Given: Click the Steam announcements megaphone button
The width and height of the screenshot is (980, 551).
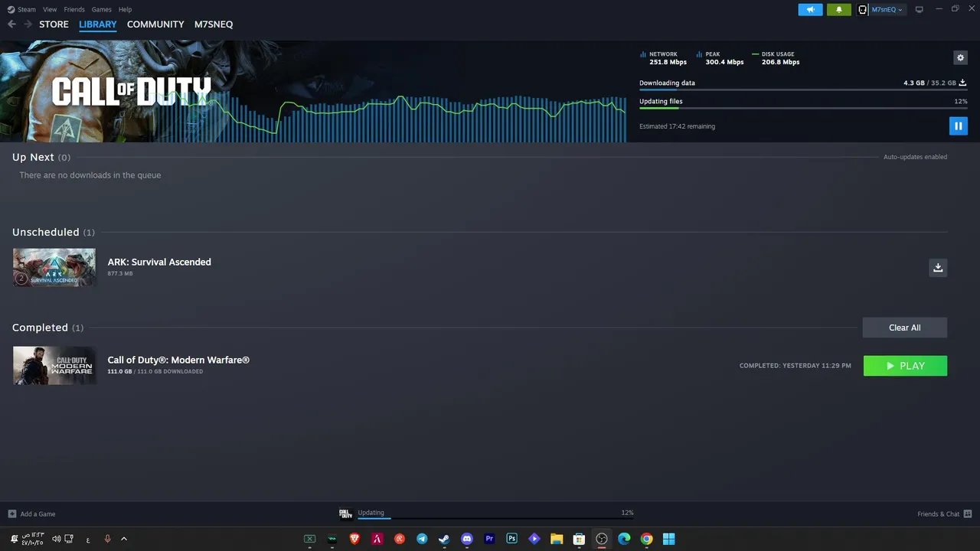Looking at the screenshot, I should tap(811, 9).
